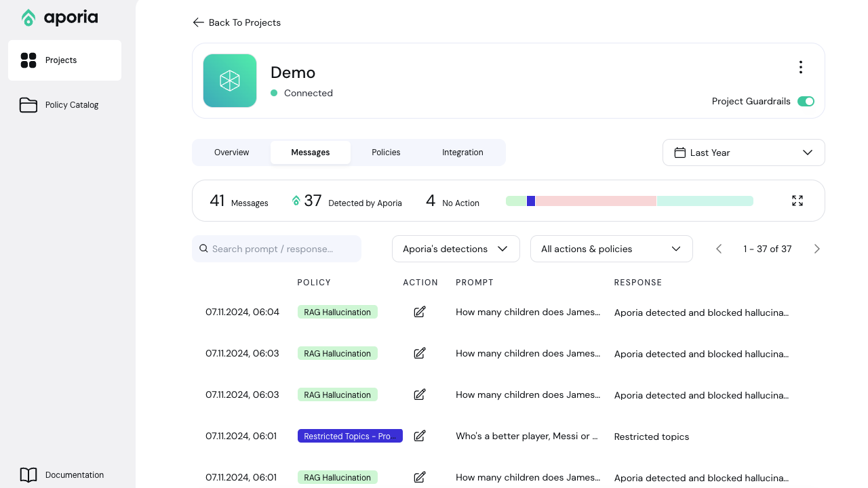Go to next page of messages
The width and height of the screenshot is (868, 488).
[x=816, y=249]
